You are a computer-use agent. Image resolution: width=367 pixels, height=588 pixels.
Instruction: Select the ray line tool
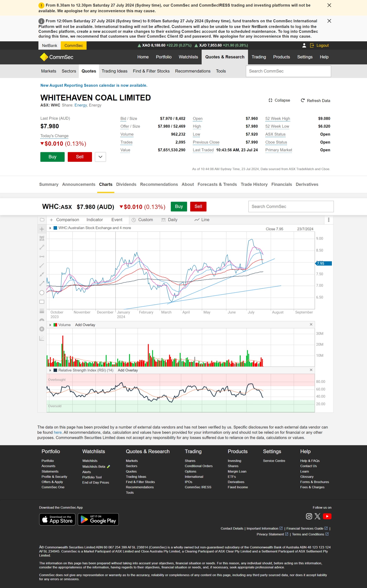pos(42,266)
